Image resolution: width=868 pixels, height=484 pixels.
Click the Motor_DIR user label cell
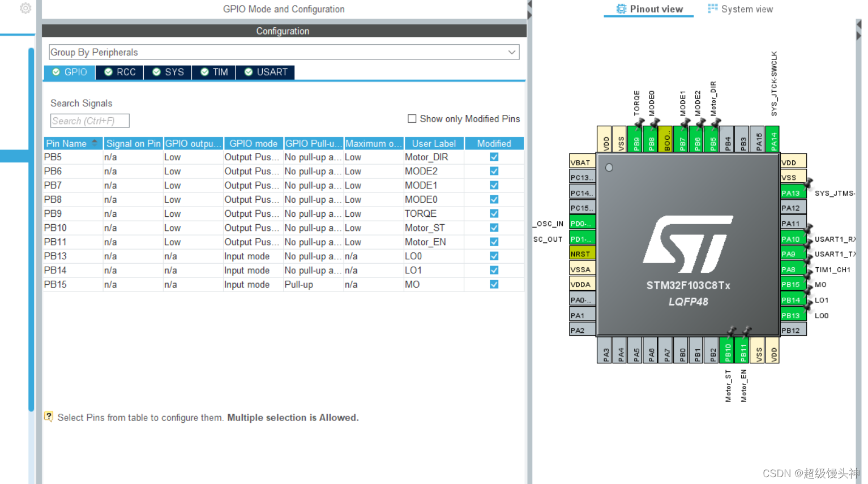(x=434, y=157)
